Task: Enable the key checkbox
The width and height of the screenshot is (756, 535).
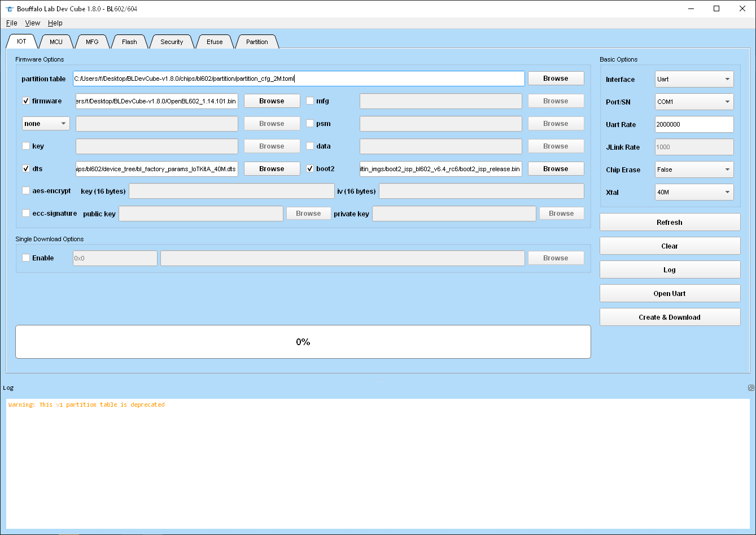Action: (26, 146)
